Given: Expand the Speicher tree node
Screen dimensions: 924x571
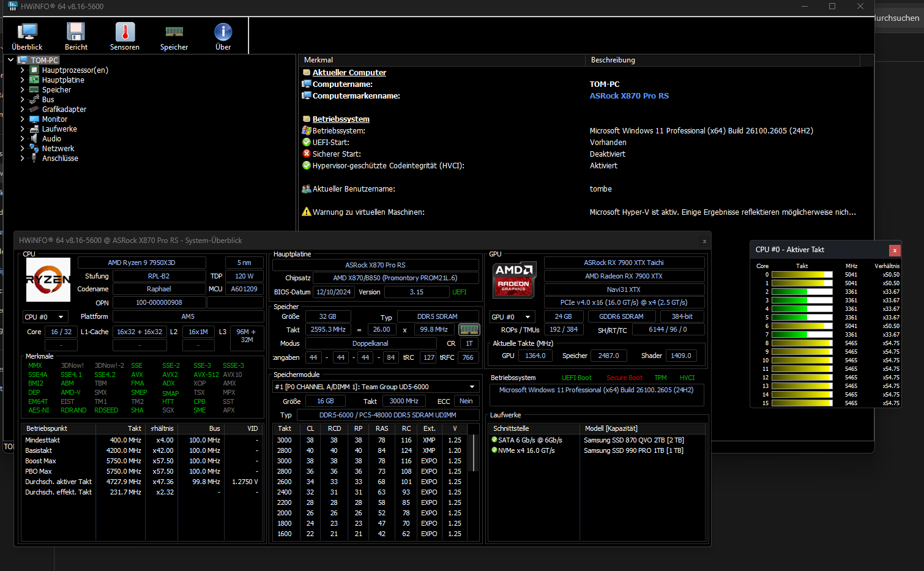Looking at the screenshot, I should click(23, 89).
